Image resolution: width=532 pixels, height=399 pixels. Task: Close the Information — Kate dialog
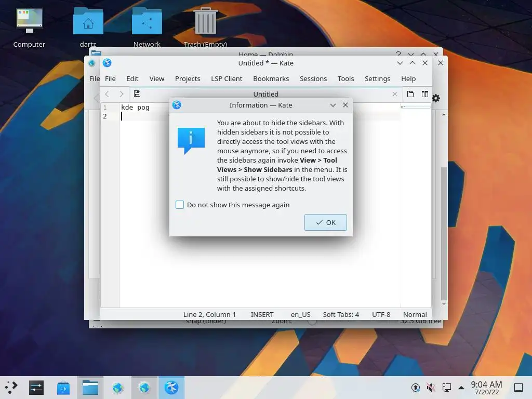345,105
